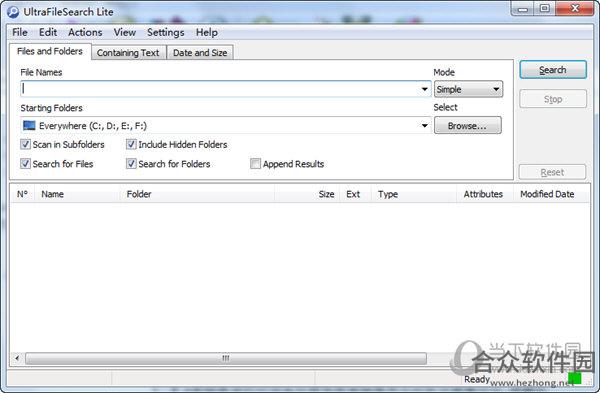This screenshot has height=393, width=600.
Task: Open the View menu
Action: point(125,33)
